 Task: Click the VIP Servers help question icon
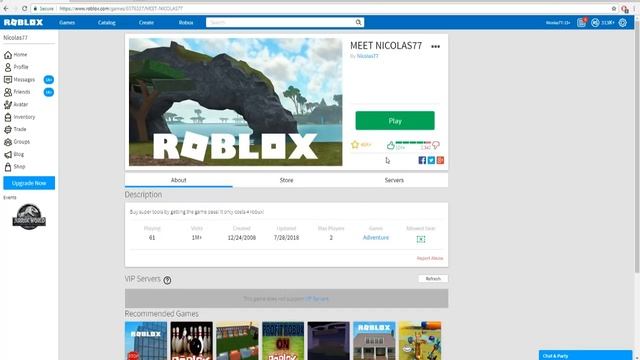click(x=167, y=280)
